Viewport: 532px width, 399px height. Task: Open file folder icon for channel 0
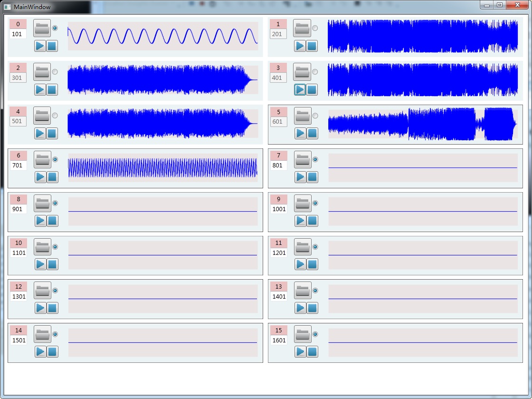click(42, 28)
